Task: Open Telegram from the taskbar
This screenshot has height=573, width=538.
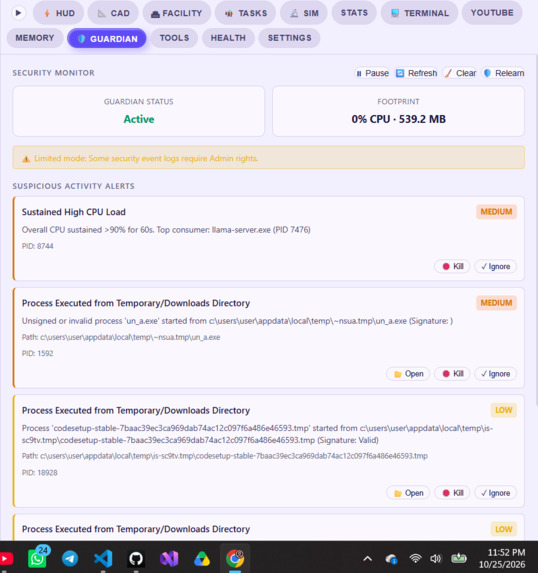Action: pyautogui.click(x=70, y=559)
